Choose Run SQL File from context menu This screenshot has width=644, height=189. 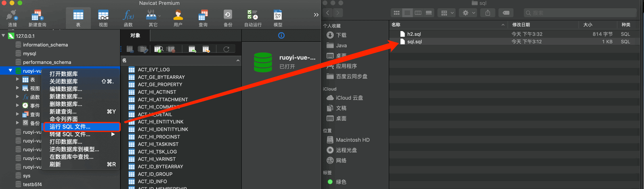click(70, 127)
